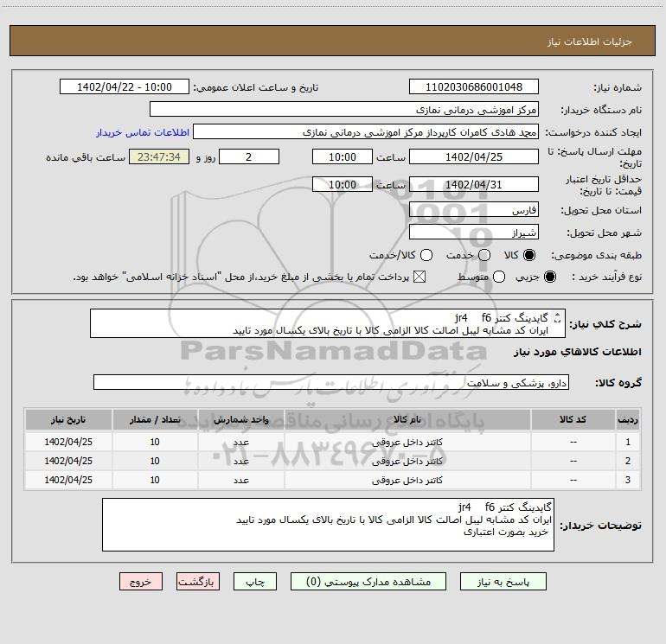Click the پاسخ به نیاز button

tap(592, 582)
